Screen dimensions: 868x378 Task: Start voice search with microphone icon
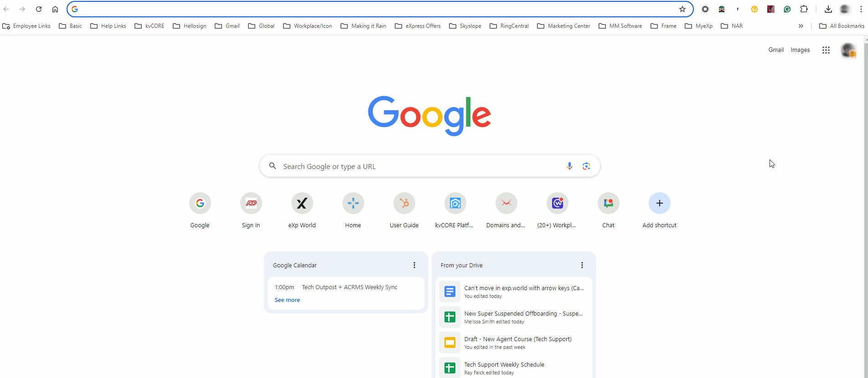click(569, 166)
